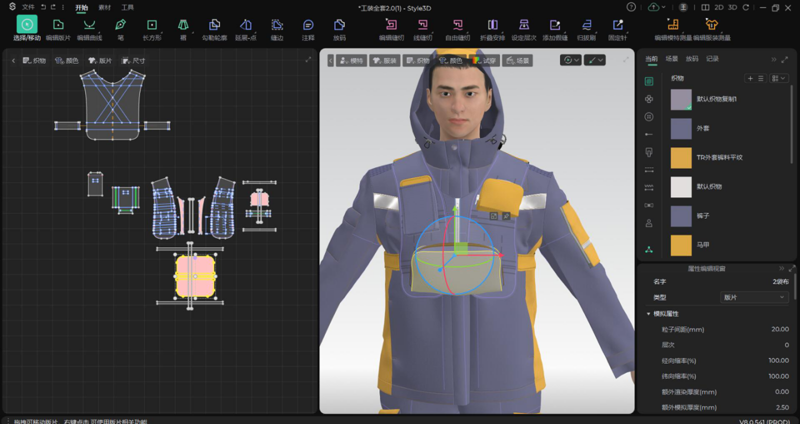Click the 注释 annotation tool
Viewport: 800px width, 424px height.
(x=307, y=27)
